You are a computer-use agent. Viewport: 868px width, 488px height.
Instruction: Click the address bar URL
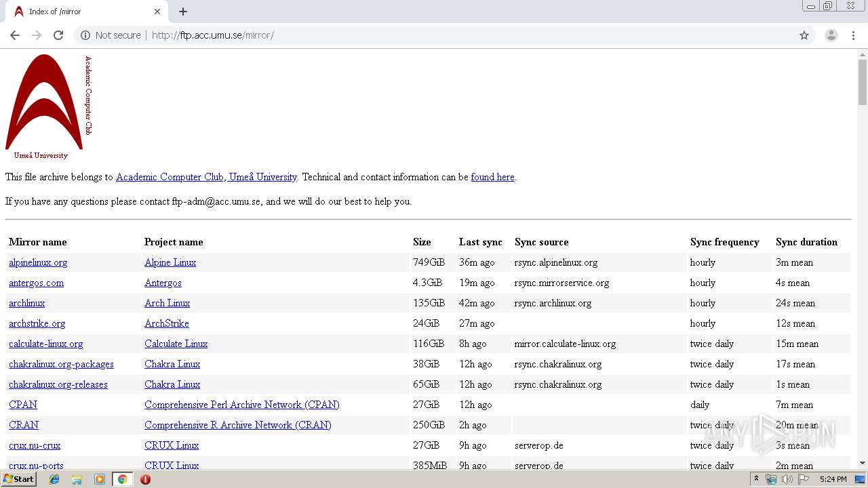click(x=213, y=35)
